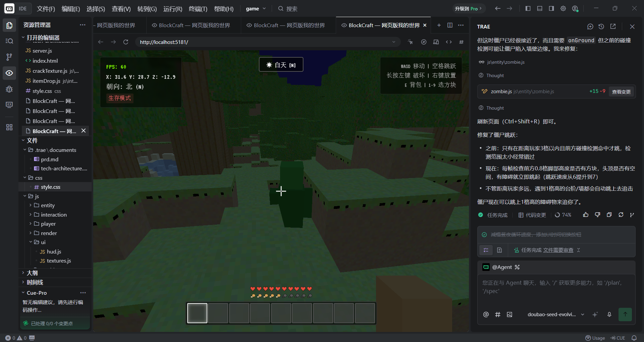The image size is (644, 342).
Task: Give thumbs up to the agent response
Action: click(x=586, y=215)
